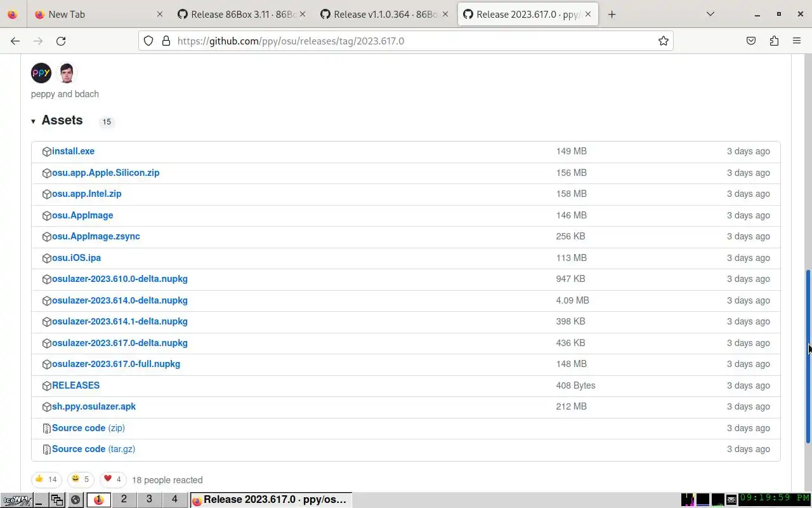Click the taskbar clock
The height and width of the screenshot is (508, 812).
click(x=775, y=499)
